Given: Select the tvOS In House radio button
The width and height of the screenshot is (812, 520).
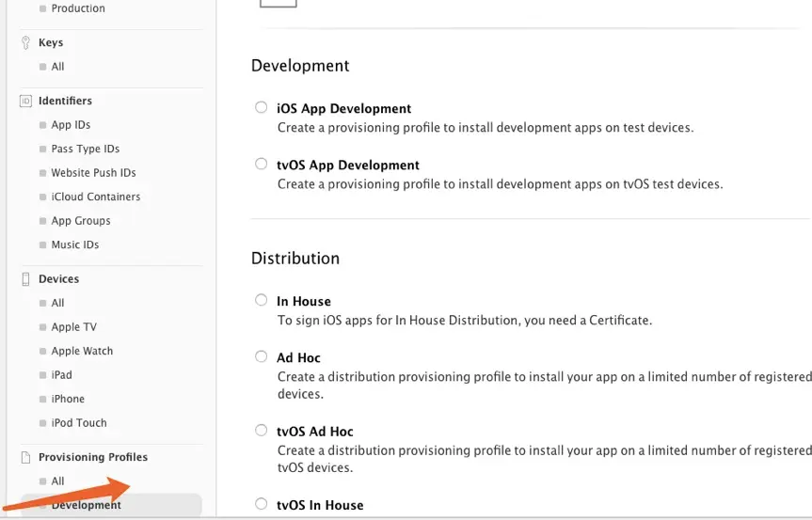Looking at the screenshot, I should coord(261,503).
